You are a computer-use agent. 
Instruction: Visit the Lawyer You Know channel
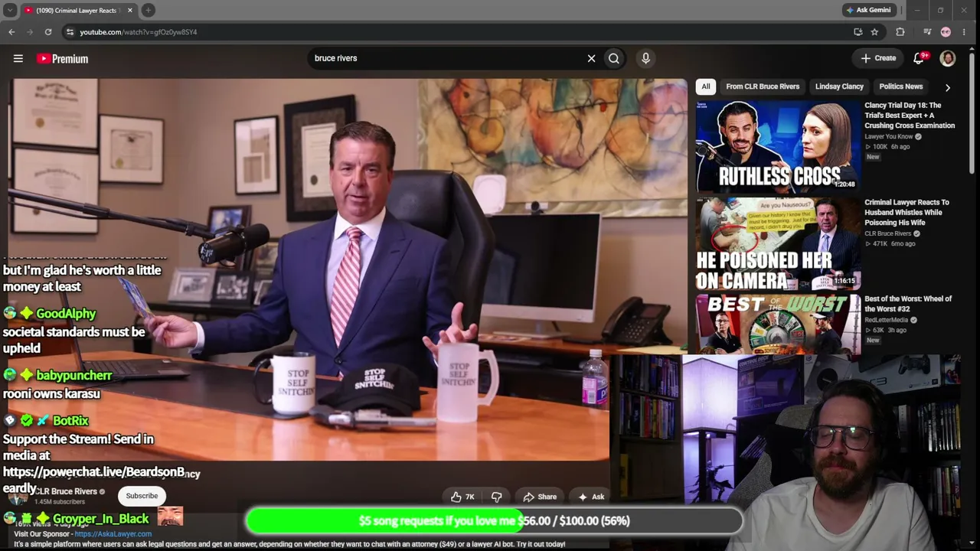tap(888, 136)
